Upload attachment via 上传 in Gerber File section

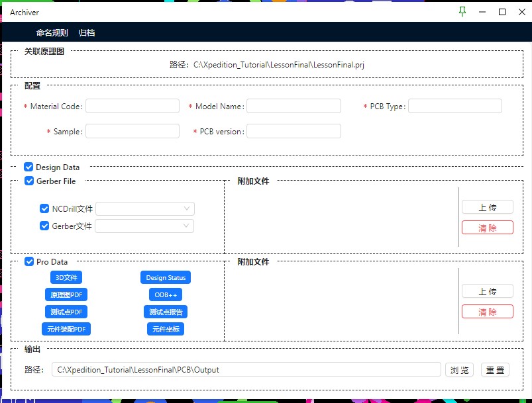tap(487, 206)
